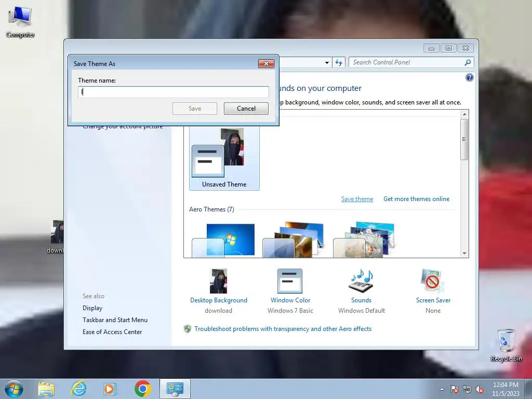Image resolution: width=532 pixels, height=399 pixels.
Task: Click the Control Panel taskbar button
Action: (x=175, y=389)
